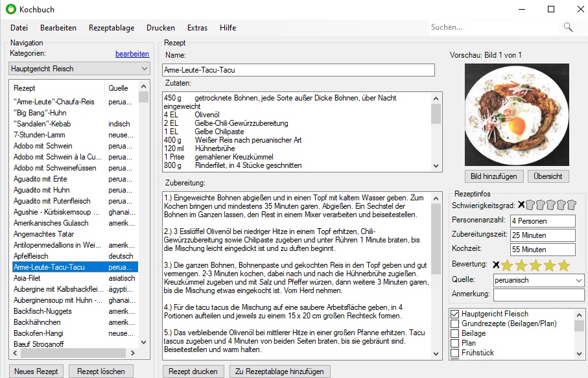This screenshot has width=588, height=378.
Task: Open the Rezeptablage menu
Action: [112, 28]
